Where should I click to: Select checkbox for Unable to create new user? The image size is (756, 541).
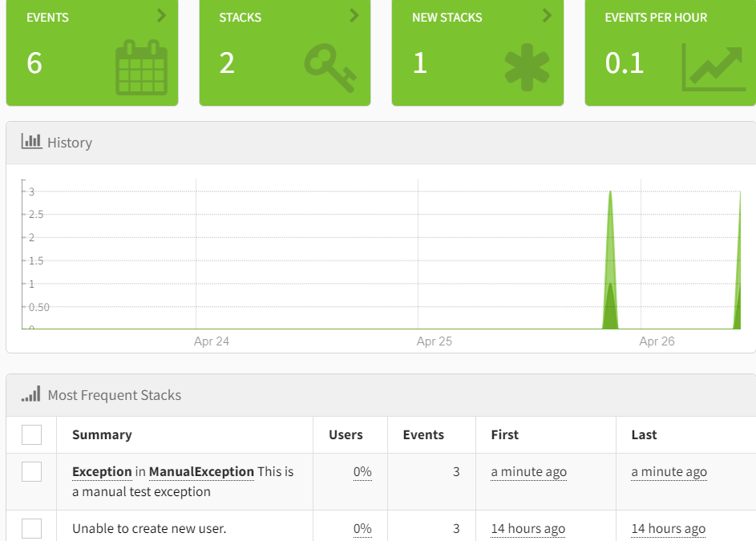tap(31, 528)
